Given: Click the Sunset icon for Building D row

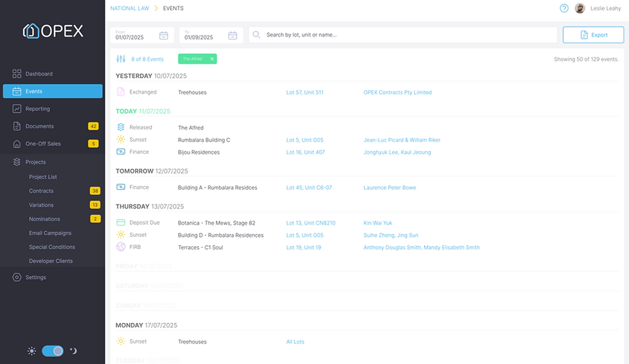Looking at the screenshot, I should [121, 235].
